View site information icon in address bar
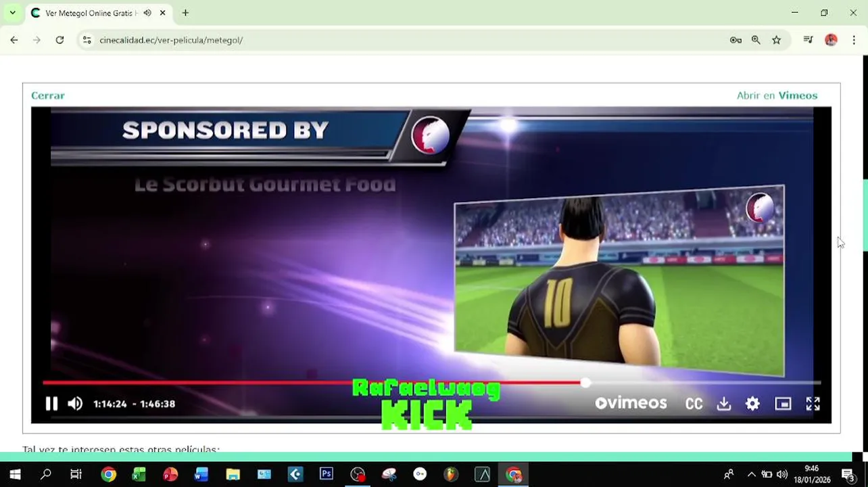The width and height of the screenshot is (868, 487). point(87,40)
